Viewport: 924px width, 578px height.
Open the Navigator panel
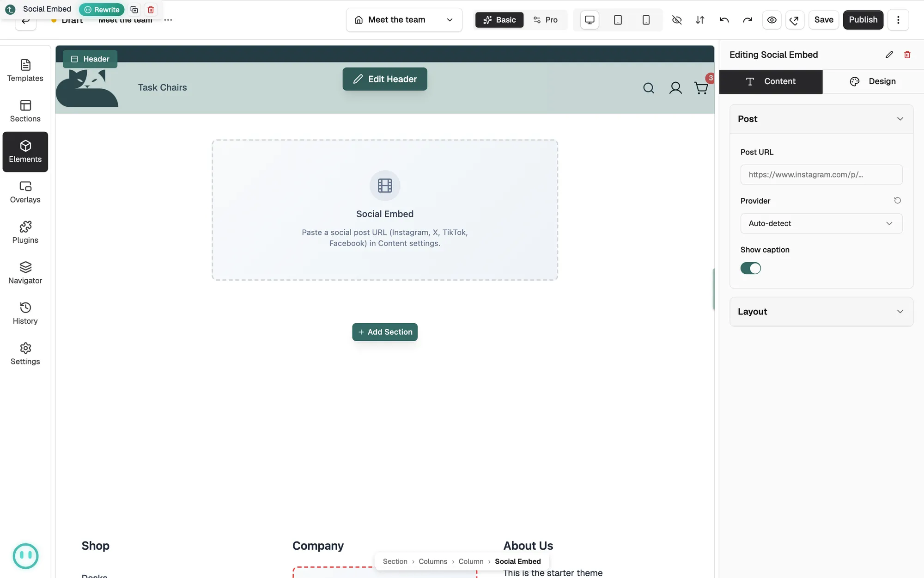pyautogui.click(x=25, y=273)
